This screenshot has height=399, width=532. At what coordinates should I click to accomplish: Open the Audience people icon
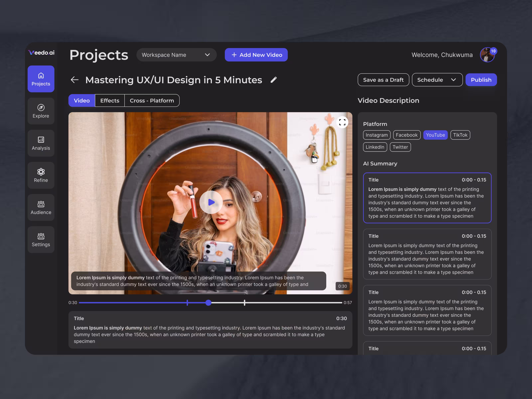click(41, 204)
